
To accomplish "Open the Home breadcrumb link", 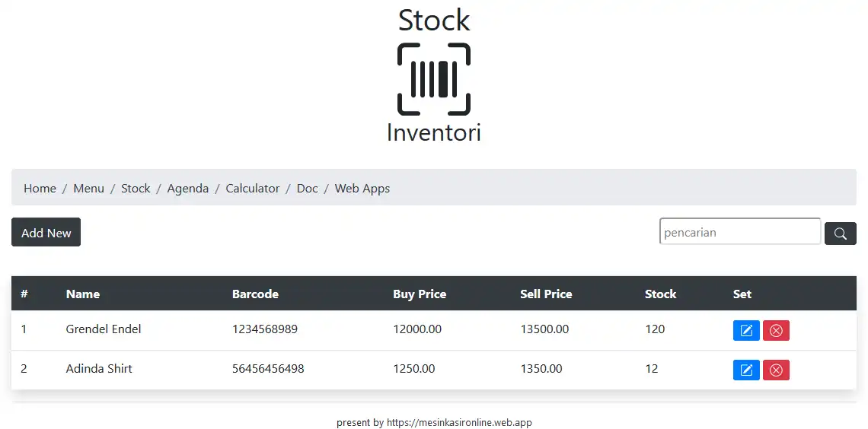I will click(40, 189).
